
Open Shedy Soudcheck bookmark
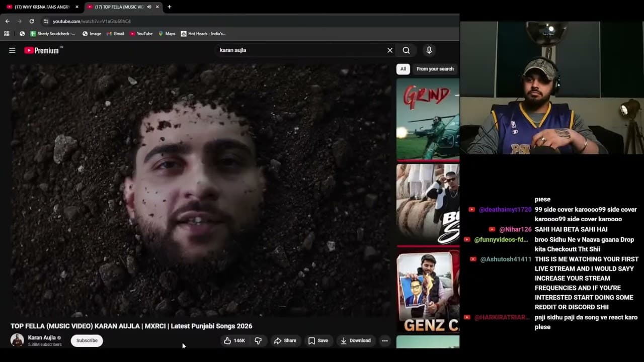click(x=52, y=34)
